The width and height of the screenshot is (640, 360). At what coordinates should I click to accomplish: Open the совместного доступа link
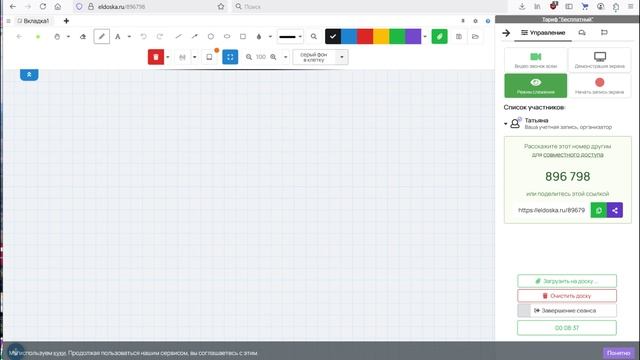(x=573, y=155)
